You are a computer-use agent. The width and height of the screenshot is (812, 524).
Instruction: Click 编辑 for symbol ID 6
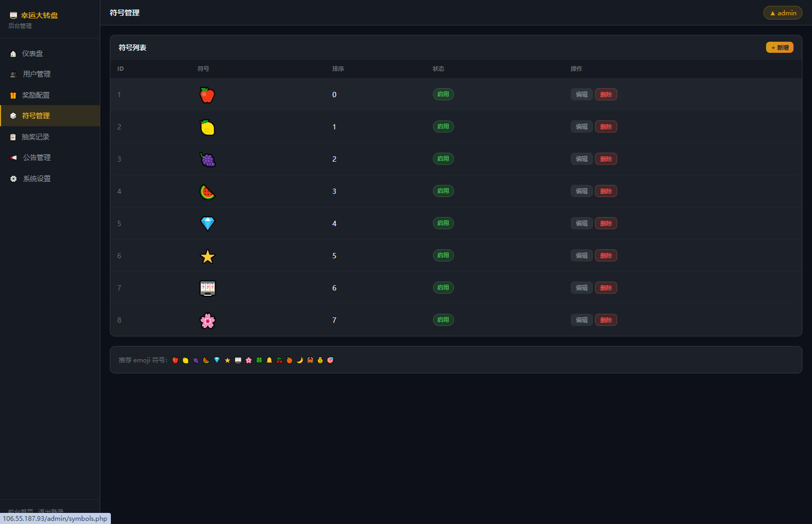(582, 256)
